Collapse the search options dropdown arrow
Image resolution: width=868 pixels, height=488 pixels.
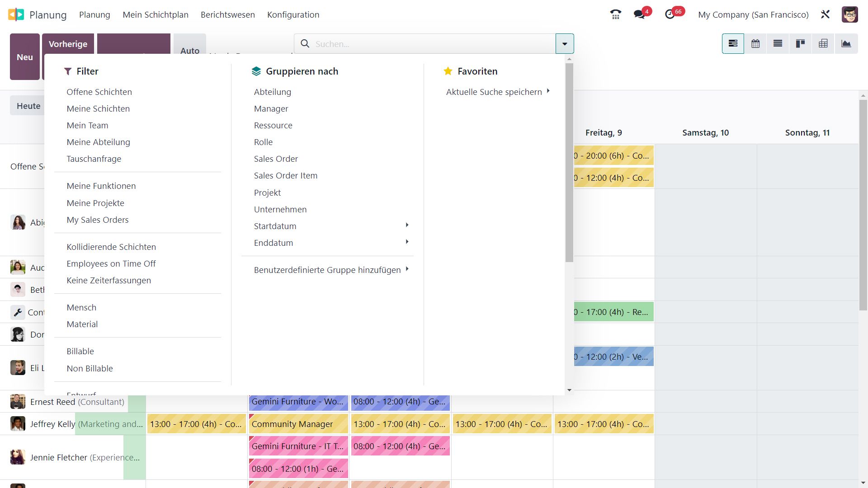tap(565, 44)
